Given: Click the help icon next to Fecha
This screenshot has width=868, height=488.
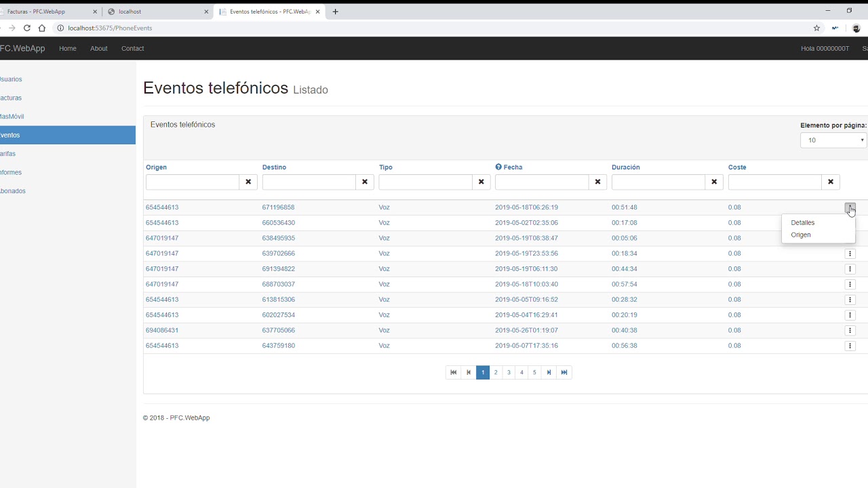Looking at the screenshot, I should 498,167.
